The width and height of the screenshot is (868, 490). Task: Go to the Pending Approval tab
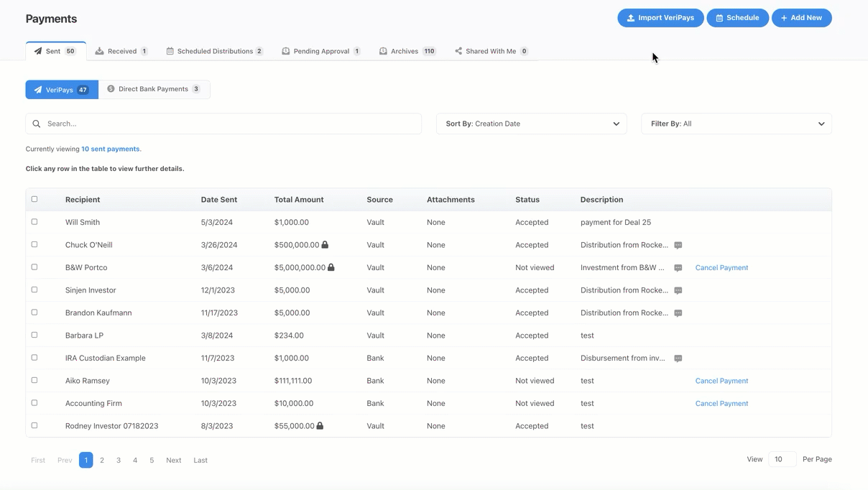point(321,51)
